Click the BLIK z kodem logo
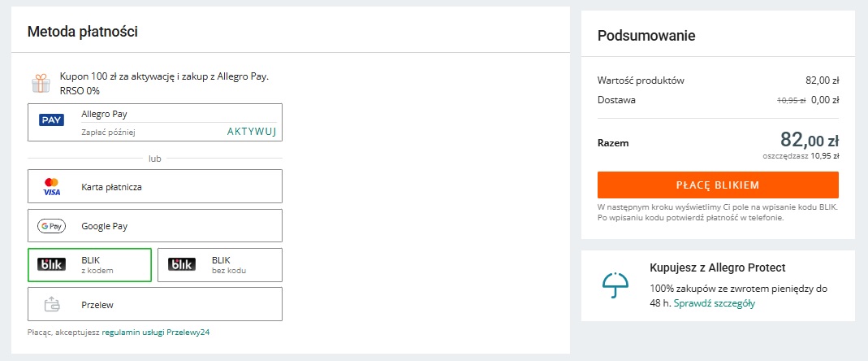This screenshot has width=868, height=361. [x=51, y=264]
